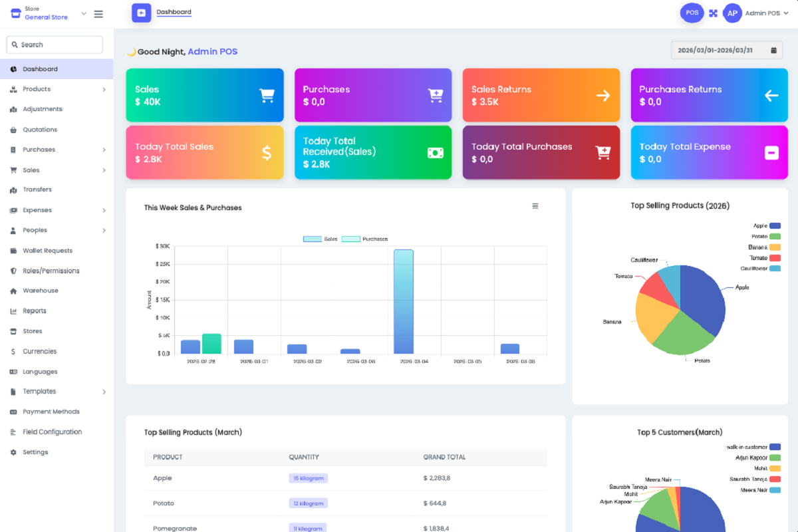Click the blue fullscreen expand icon
This screenshot has height=532, width=798.
[713, 13]
